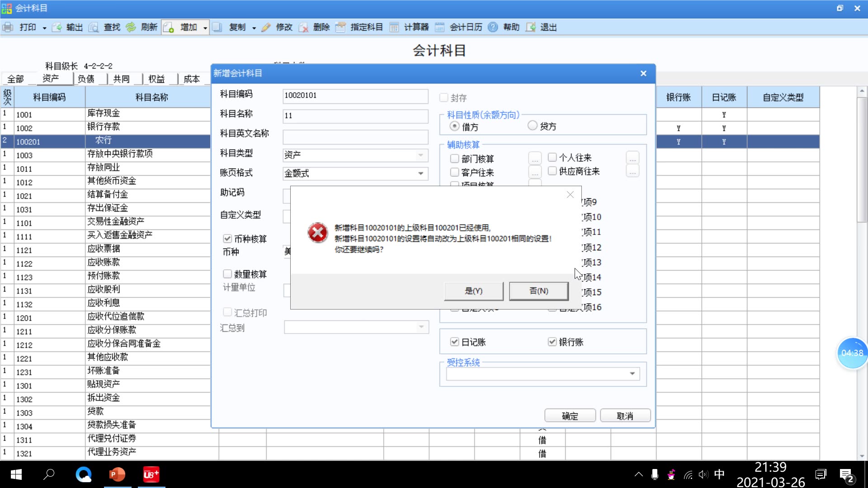The image size is (868, 488).
Task: Open the 受控系统 dropdown list
Action: 632,374
